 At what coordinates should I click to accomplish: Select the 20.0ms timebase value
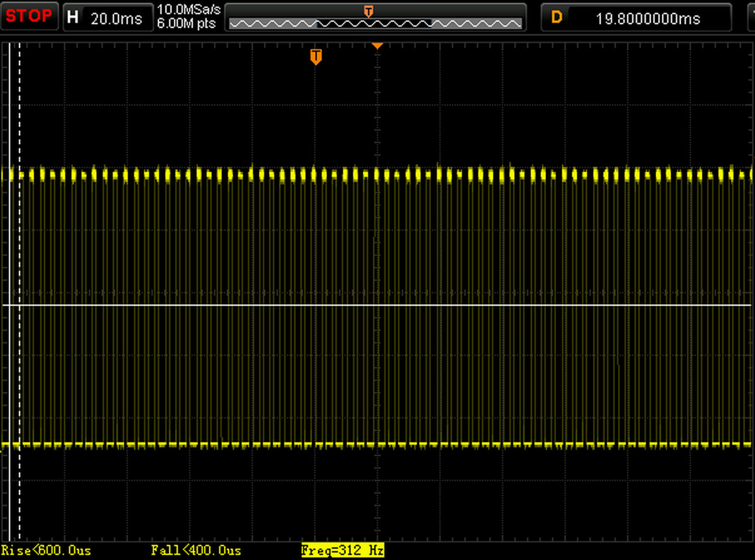click(x=117, y=19)
